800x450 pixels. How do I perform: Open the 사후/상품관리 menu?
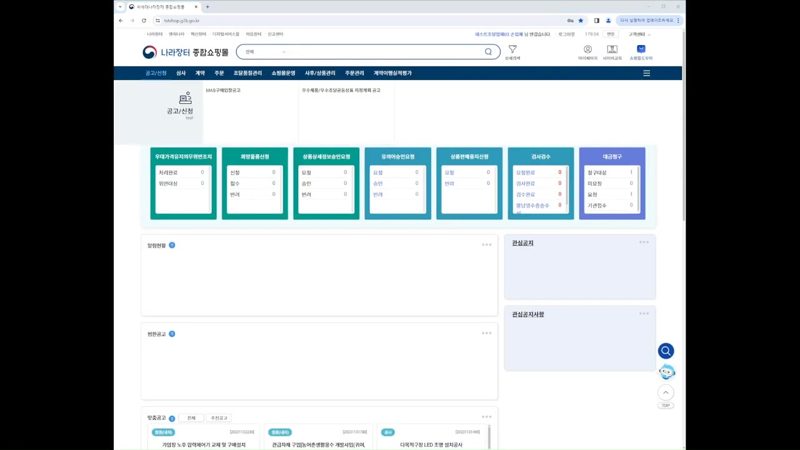coord(320,73)
